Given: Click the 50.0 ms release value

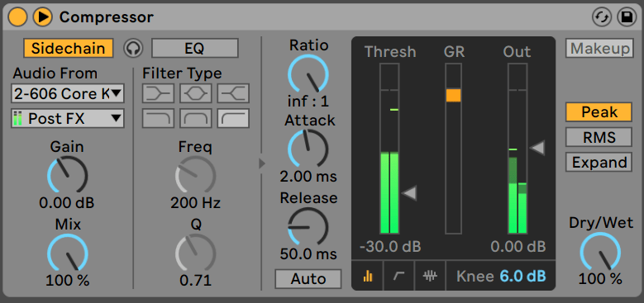Looking at the screenshot, I should point(308,253).
